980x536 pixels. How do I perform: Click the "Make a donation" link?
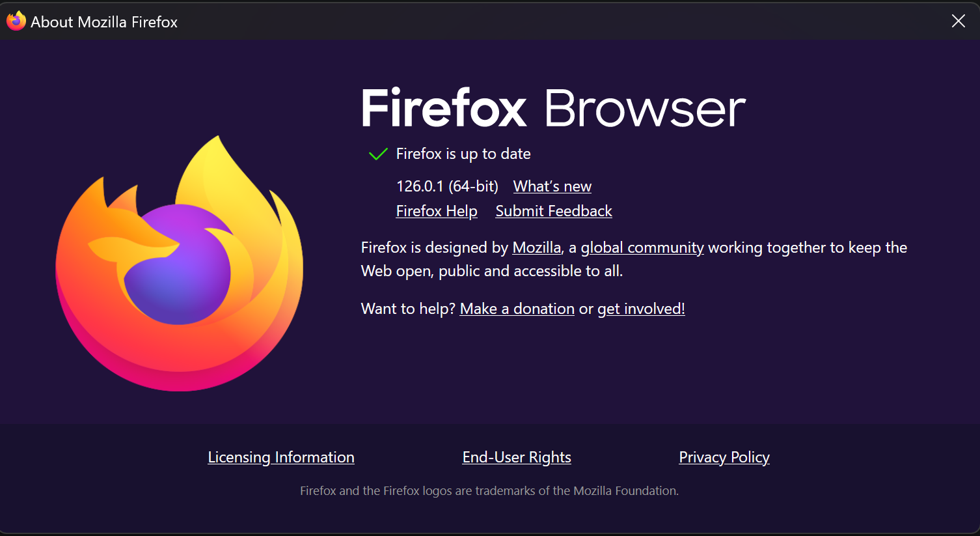tap(517, 309)
